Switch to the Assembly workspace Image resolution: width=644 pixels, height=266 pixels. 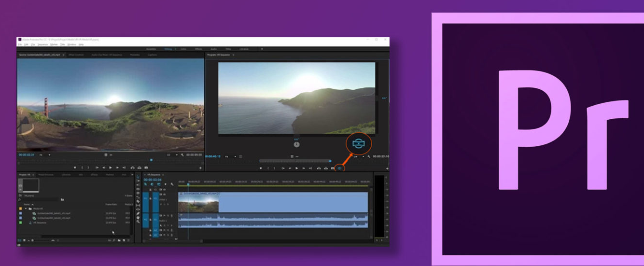coord(151,49)
